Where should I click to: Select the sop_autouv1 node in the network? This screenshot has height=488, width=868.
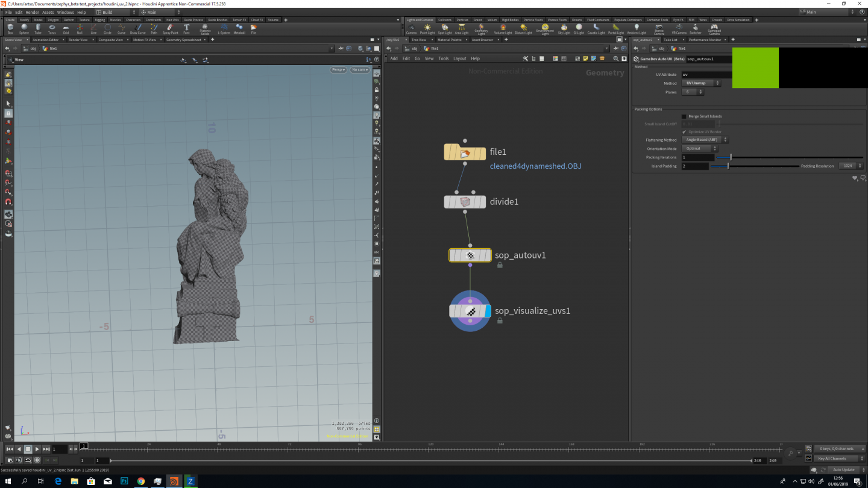470,255
